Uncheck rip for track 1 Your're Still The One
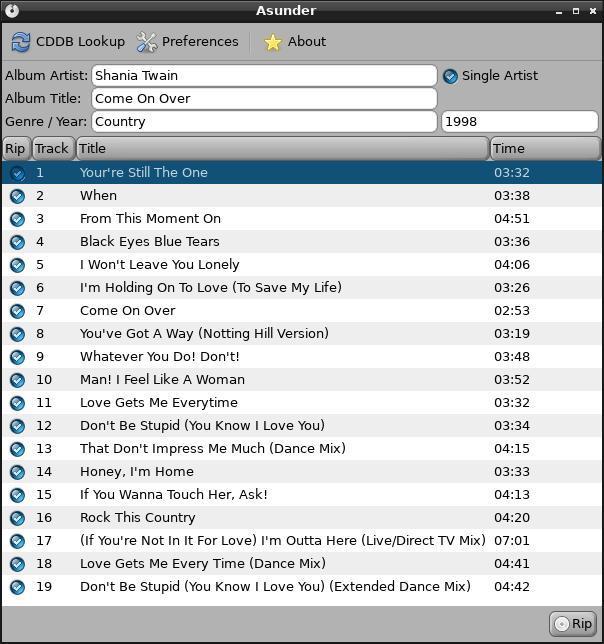This screenshot has width=604, height=644. coord(17,173)
